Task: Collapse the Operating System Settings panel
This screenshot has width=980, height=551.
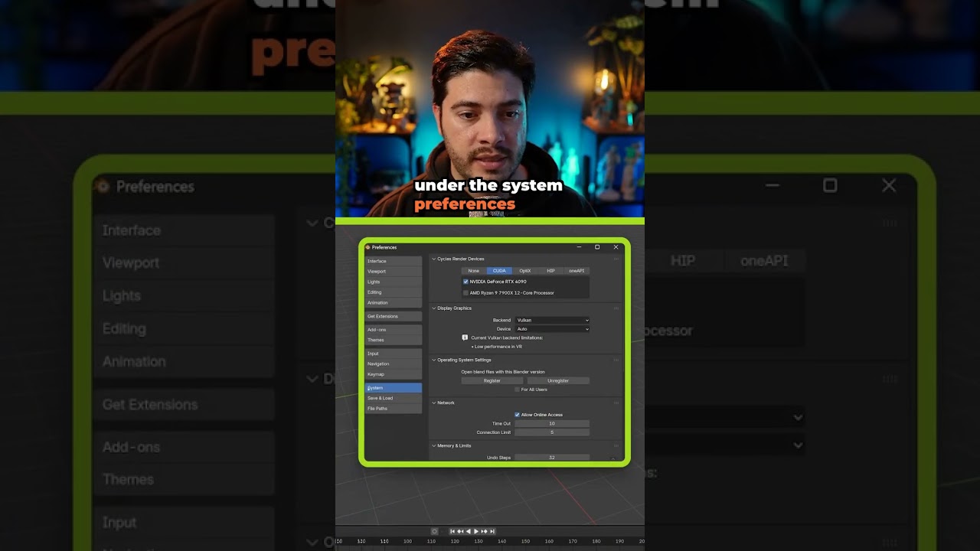Action: tap(434, 360)
